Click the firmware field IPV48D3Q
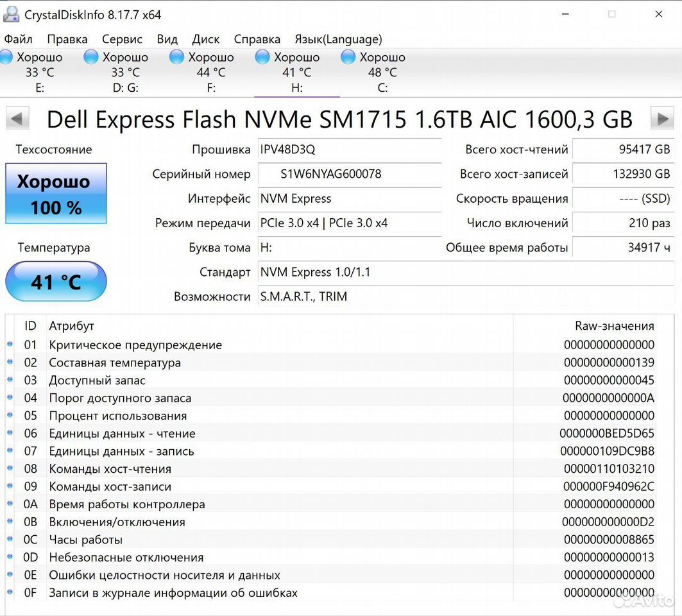The width and height of the screenshot is (682, 616). click(x=350, y=150)
